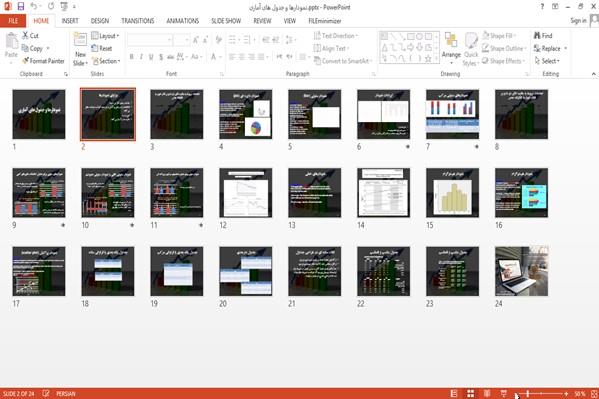Click the 50% zoom level button

point(580,394)
